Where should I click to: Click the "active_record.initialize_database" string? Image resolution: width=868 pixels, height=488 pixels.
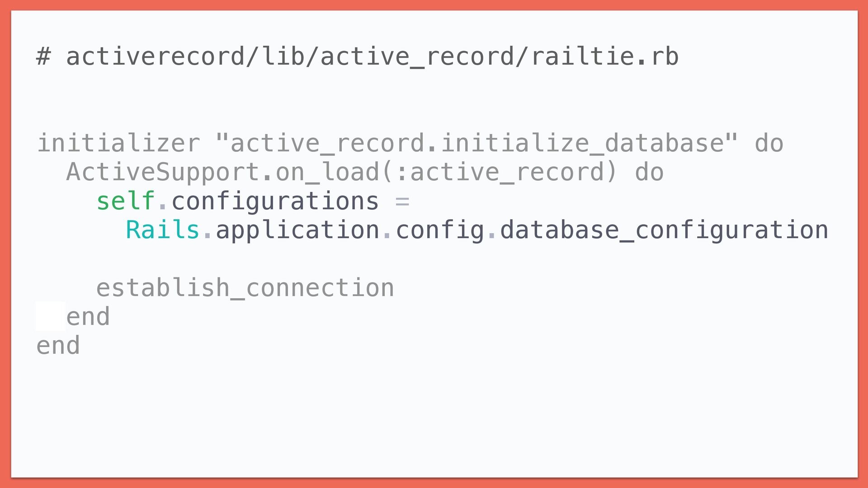[x=476, y=144]
